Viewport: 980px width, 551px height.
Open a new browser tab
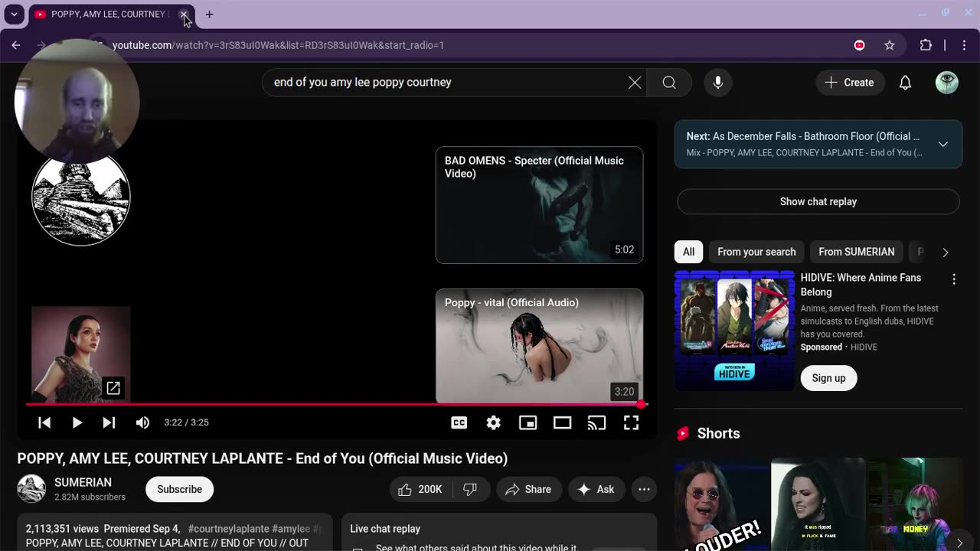point(209,14)
